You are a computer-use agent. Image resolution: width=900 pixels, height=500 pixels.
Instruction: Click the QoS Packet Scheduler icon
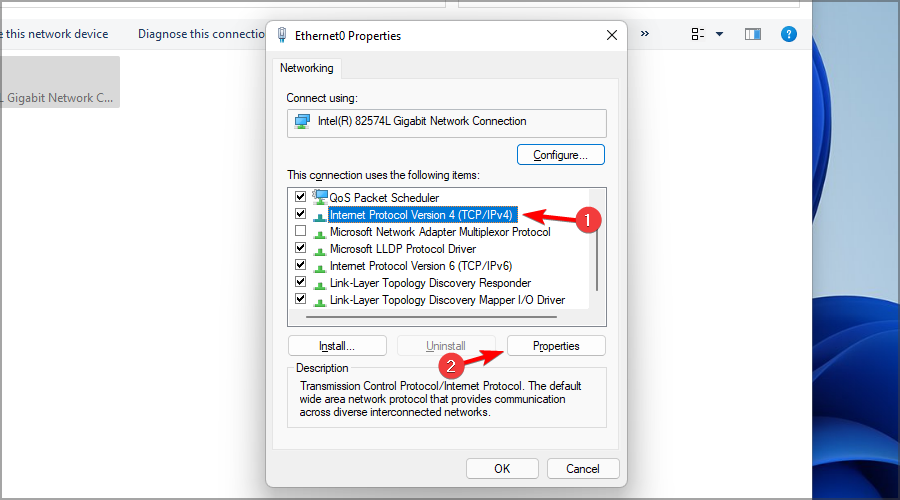320,197
